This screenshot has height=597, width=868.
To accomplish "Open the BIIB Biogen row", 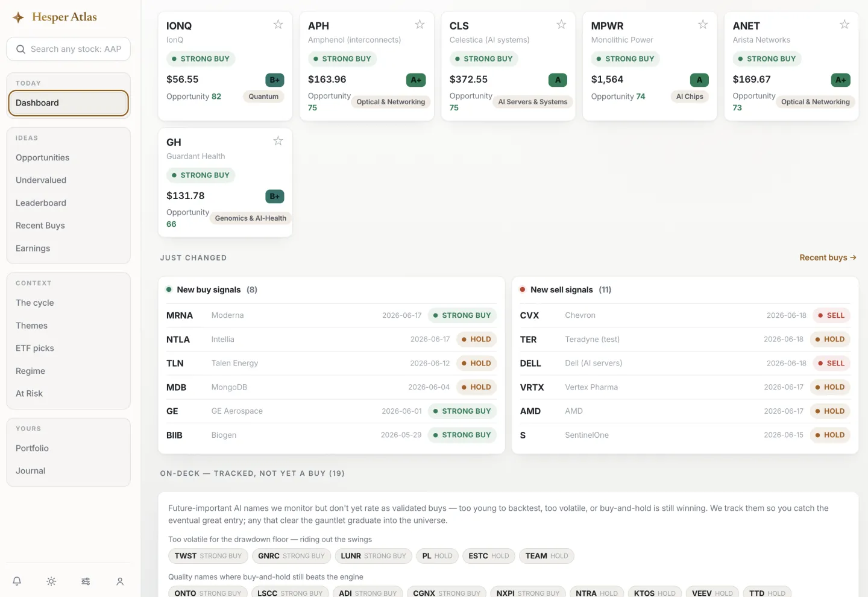I will click(332, 435).
